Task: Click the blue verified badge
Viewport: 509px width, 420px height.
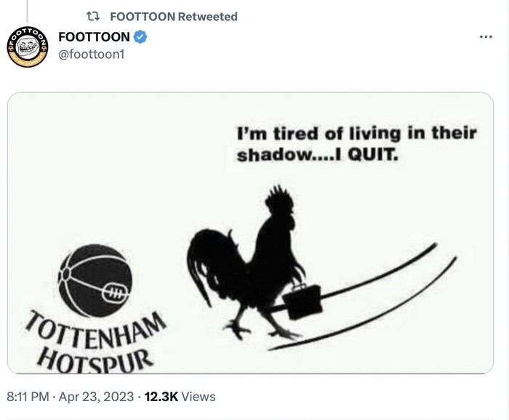Action: pyautogui.click(x=141, y=37)
